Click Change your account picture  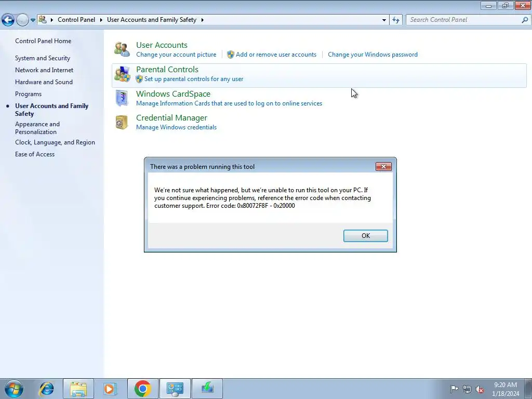(x=176, y=54)
